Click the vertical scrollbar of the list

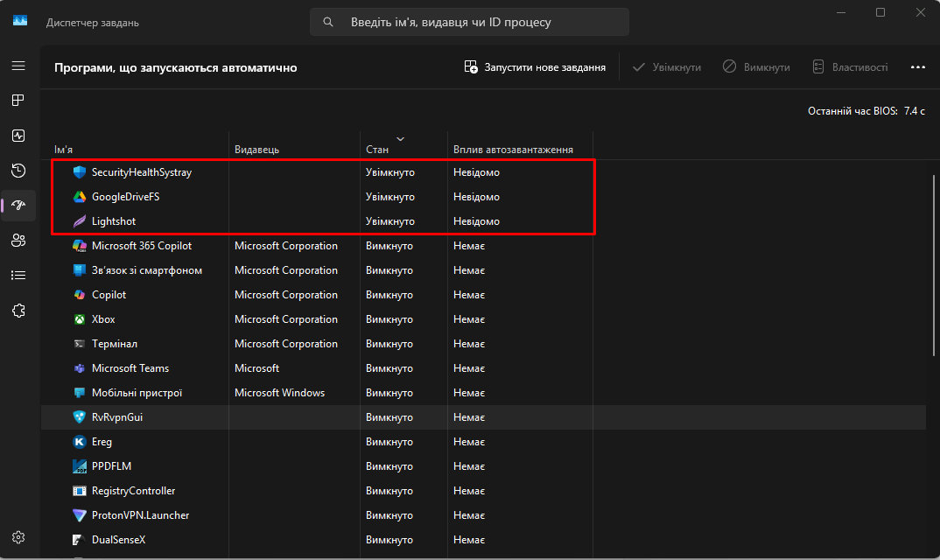934,264
